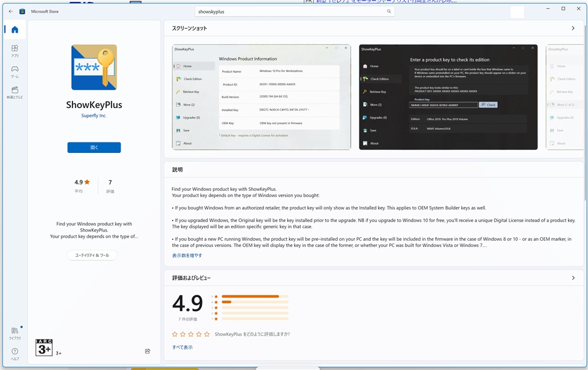588x370 pixels.
Task: Open the light-theme Windows Product Information screenshot
Action: point(261,97)
